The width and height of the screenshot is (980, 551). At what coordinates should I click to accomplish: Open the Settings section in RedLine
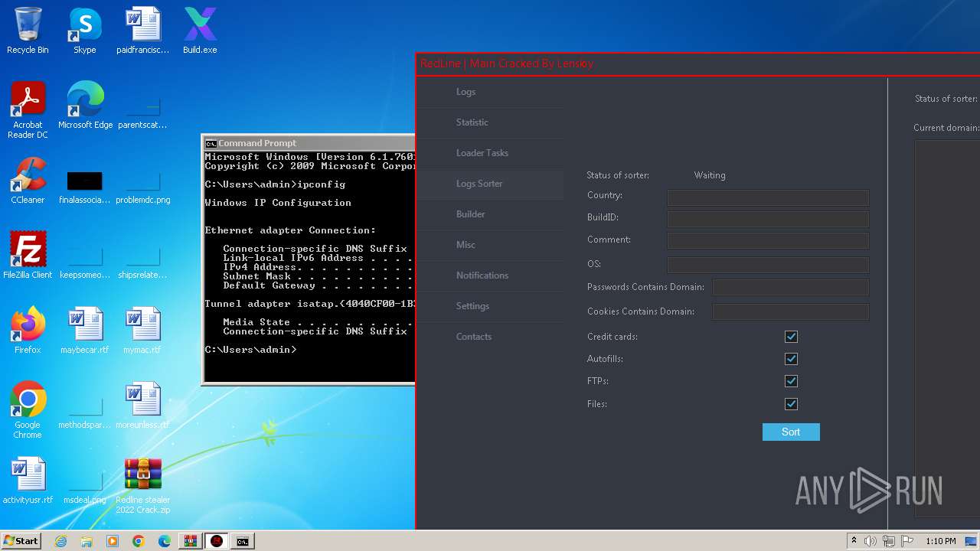(x=490, y=306)
